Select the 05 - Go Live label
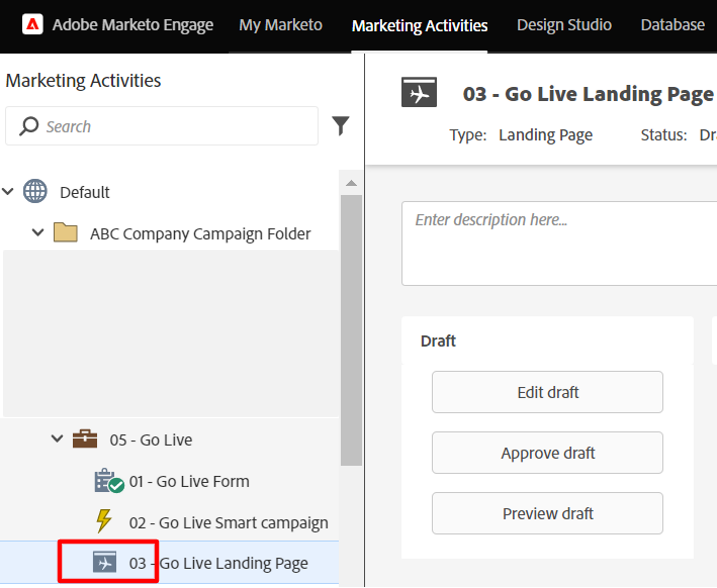Image resolution: width=717 pixels, height=588 pixels. (x=151, y=440)
